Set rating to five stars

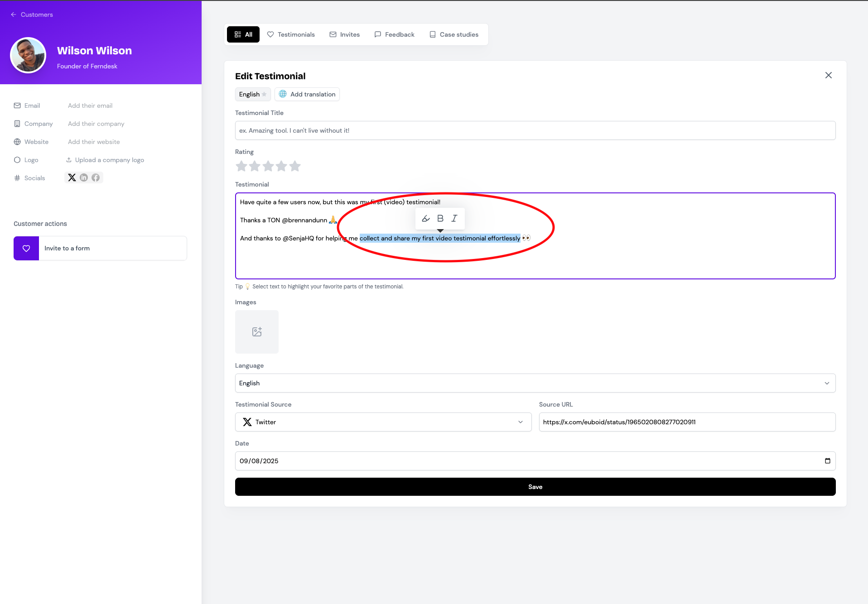[x=295, y=166]
